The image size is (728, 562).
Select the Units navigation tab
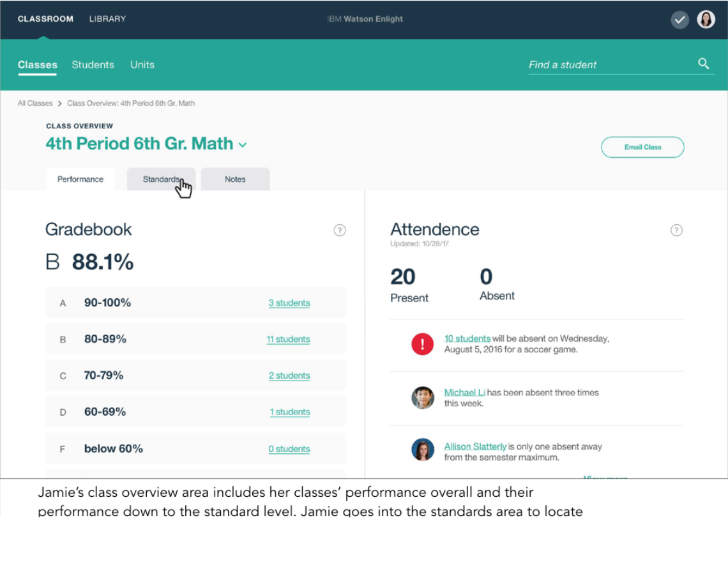[142, 65]
